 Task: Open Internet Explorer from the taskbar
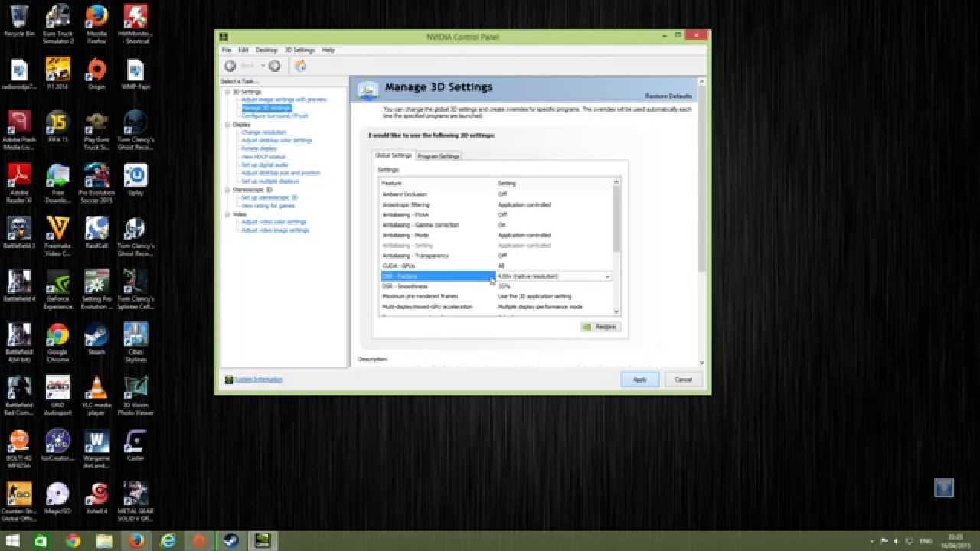pos(168,541)
